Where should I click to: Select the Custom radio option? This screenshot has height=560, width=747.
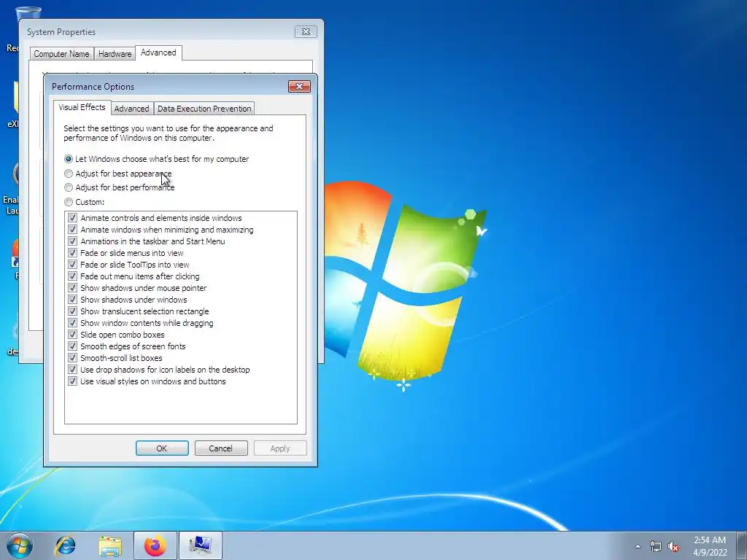point(85,202)
